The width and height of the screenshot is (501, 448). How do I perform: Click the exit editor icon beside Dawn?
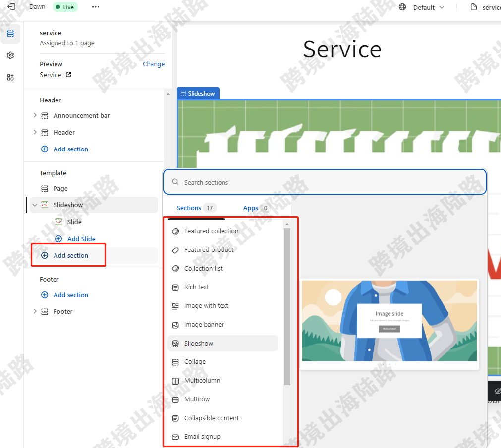point(11,7)
